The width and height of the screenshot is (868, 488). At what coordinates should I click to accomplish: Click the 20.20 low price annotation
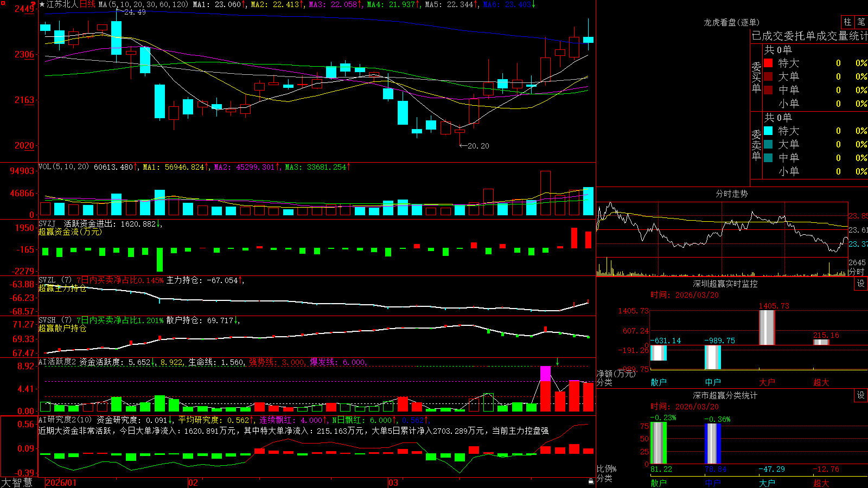(x=478, y=146)
